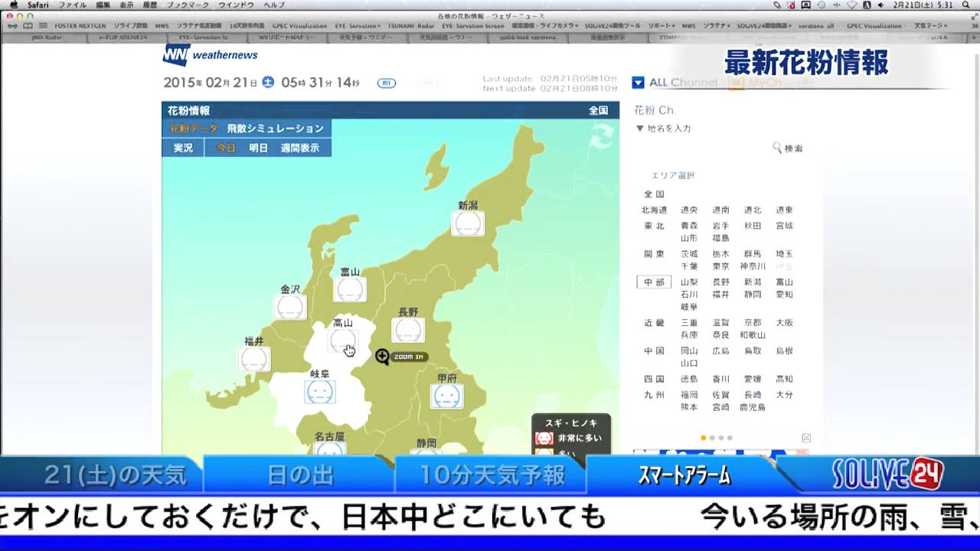Click the Kofu (甲府) blue face icon
The width and height of the screenshot is (980, 551).
(x=446, y=396)
